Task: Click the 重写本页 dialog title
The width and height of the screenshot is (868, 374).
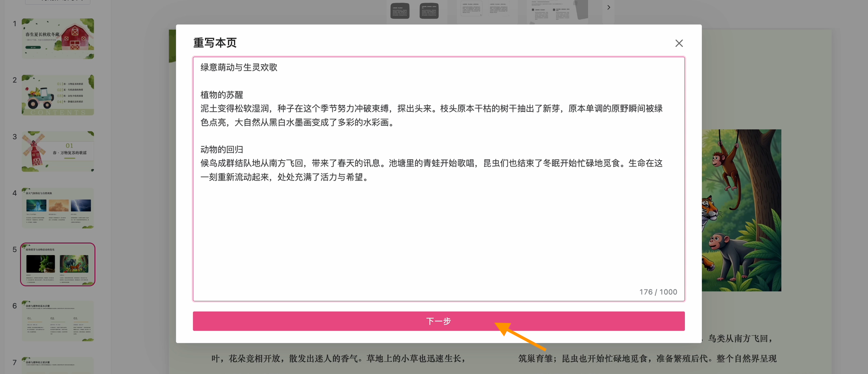Action: point(215,43)
